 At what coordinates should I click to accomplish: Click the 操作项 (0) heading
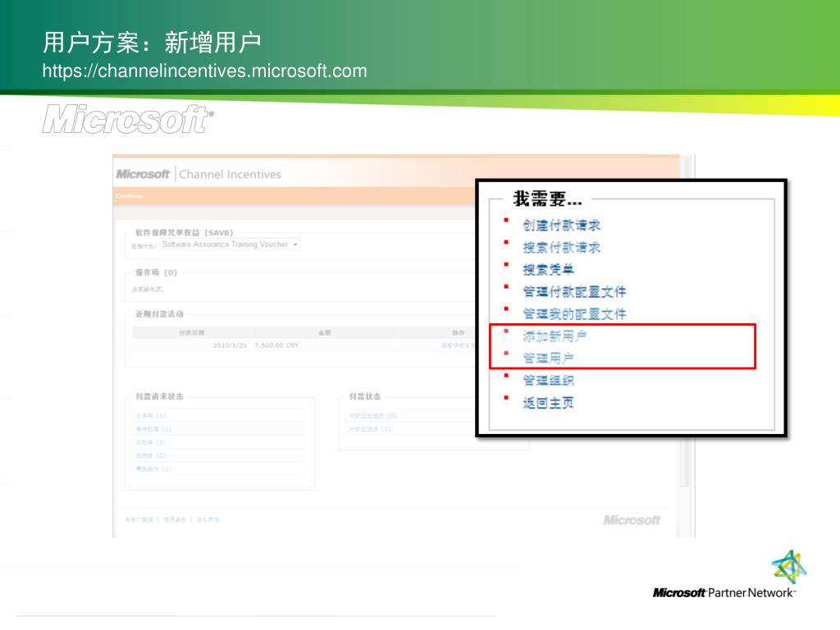click(156, 272)
